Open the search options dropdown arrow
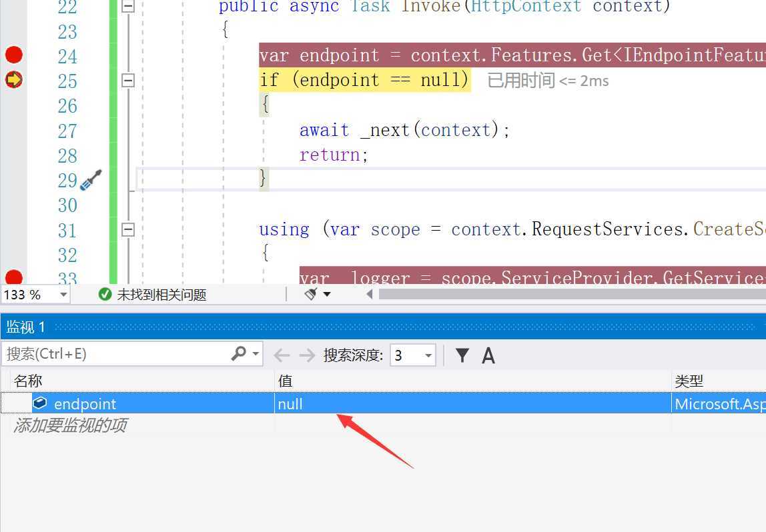The image size is (766, 532). pyautogui.click(x=256, y=354)
